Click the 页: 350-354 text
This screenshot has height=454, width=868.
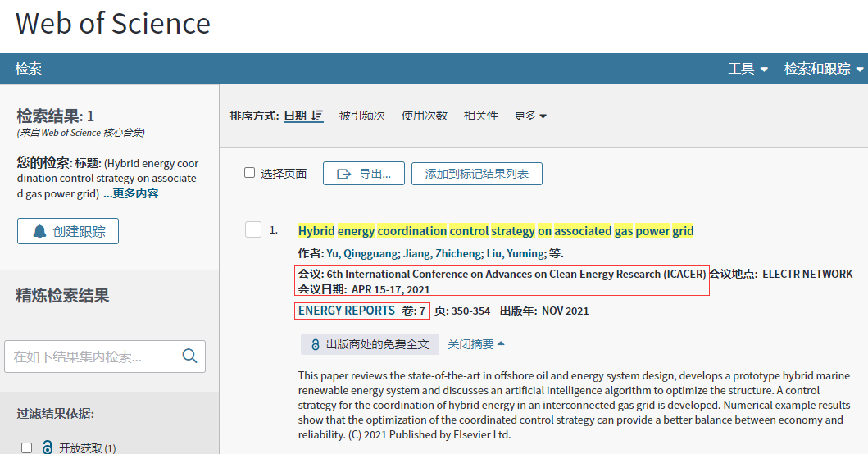(462, 311)
